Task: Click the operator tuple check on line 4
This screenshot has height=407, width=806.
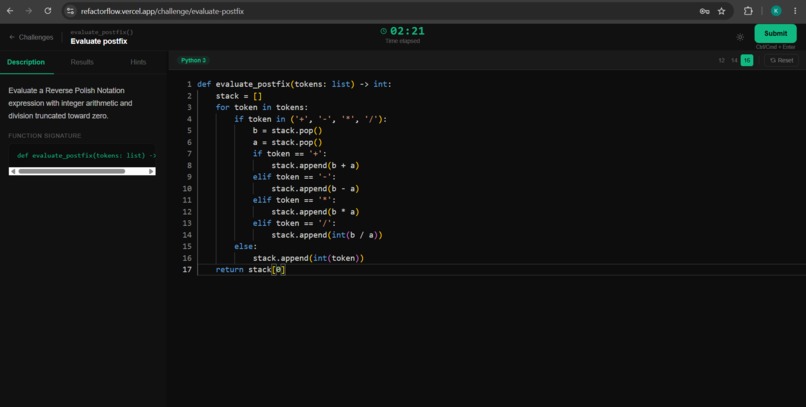Action: coord(310,119)
